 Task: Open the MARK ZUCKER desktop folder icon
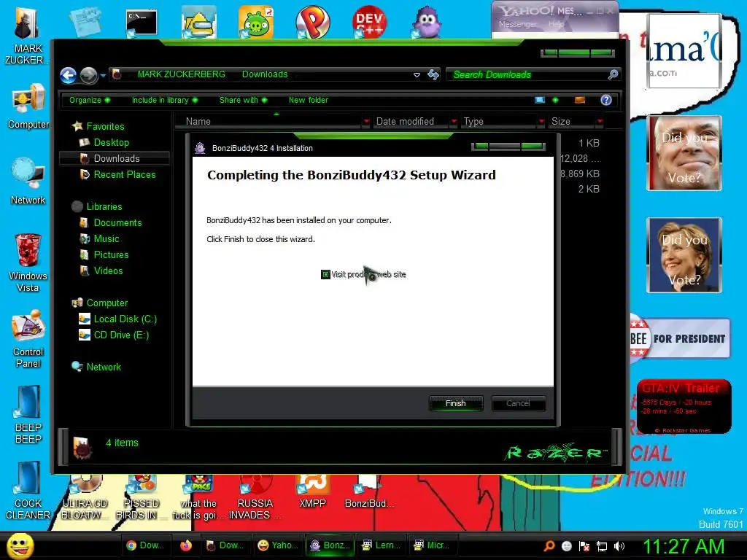pyautogui.click(x=27, y=36)
